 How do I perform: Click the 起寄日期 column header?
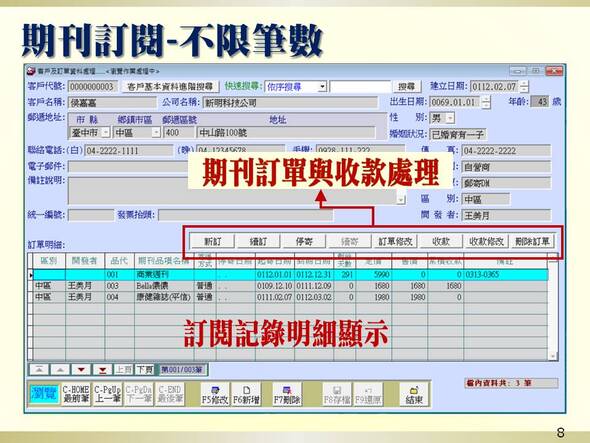pyautogui.click(x=275, y=261)
